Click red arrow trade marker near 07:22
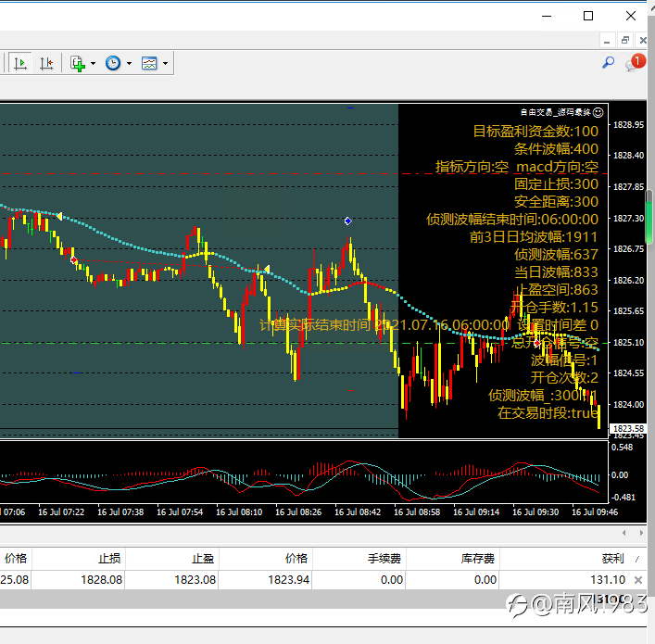Screen dimensions: 655x644 point(73,260)
